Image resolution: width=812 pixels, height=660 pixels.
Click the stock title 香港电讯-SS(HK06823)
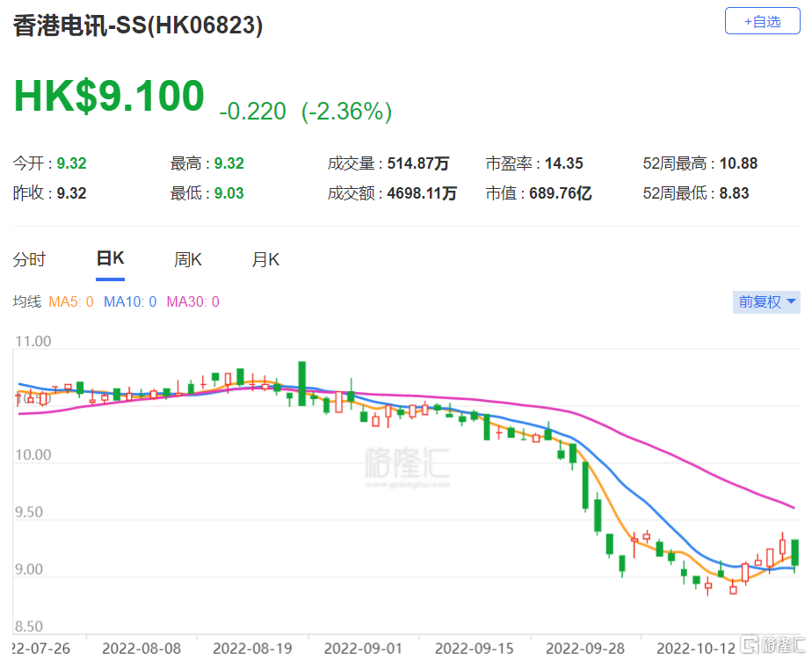[138, 25]
